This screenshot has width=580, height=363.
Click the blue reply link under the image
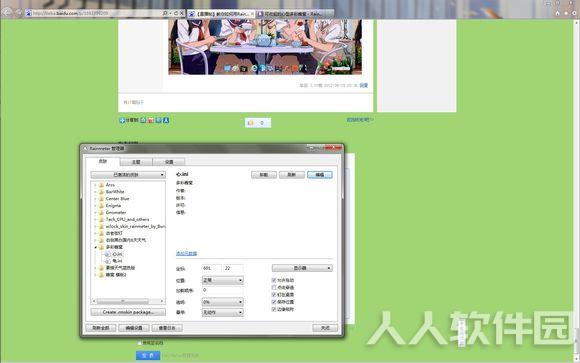click(364, 85)
